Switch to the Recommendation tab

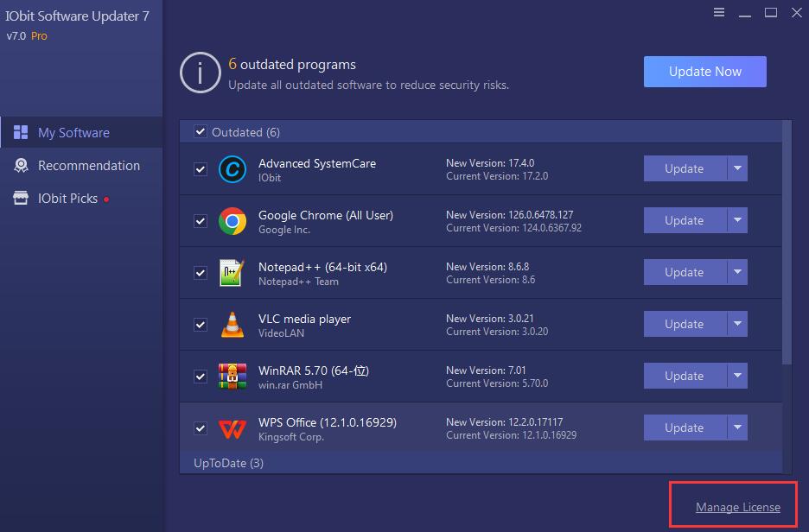81,166
